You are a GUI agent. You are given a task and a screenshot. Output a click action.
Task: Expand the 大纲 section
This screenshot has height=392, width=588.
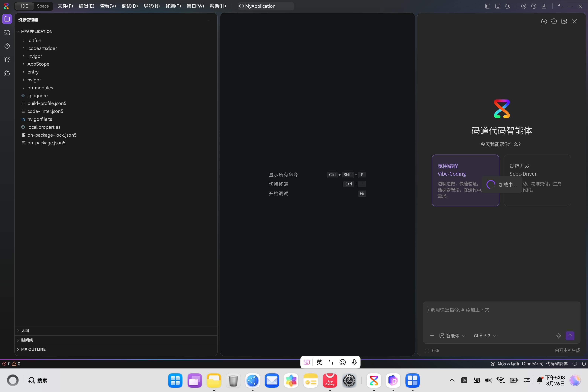pyautogui.click(x=116, y=331)
